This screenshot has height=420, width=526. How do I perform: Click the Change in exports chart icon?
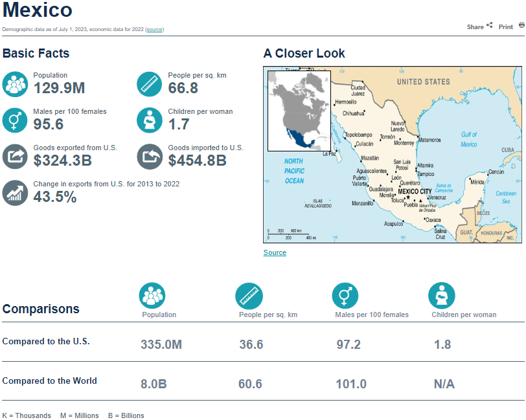pyautogui.click(x=15, y=193)
